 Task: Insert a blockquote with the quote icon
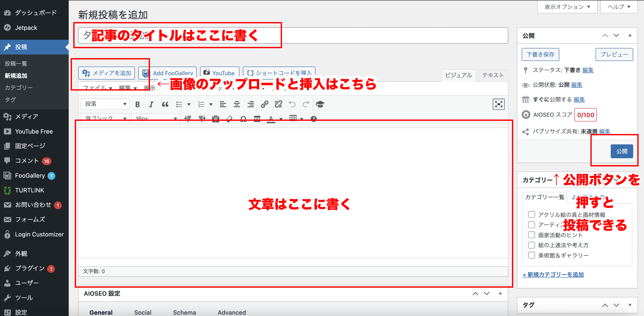pos(165,104)
